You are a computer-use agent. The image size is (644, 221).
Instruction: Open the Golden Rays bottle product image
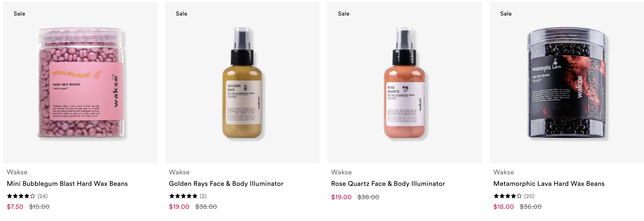pos(242,83)
